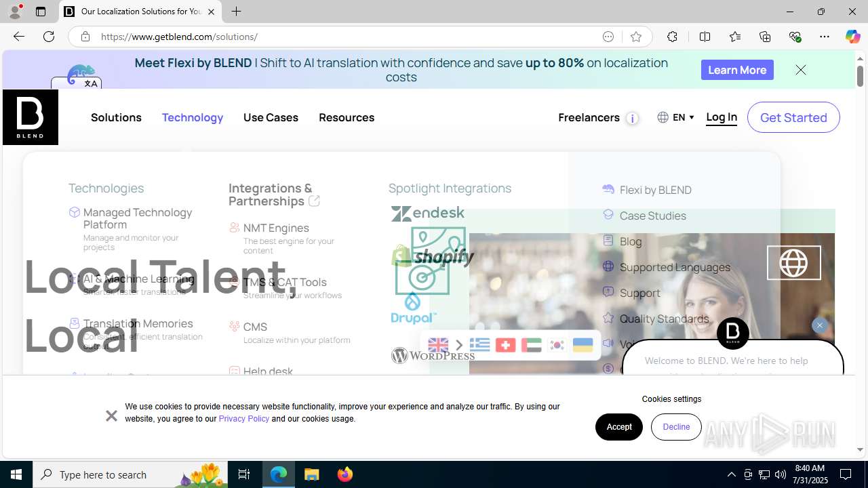
Task: Close the BLEND chat widget
Action: click(x=819, y=325)
